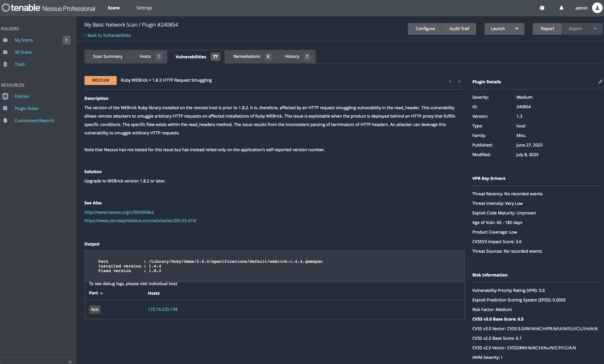
Task: Click the help question mark icon
Action: [x=542, y=8]
